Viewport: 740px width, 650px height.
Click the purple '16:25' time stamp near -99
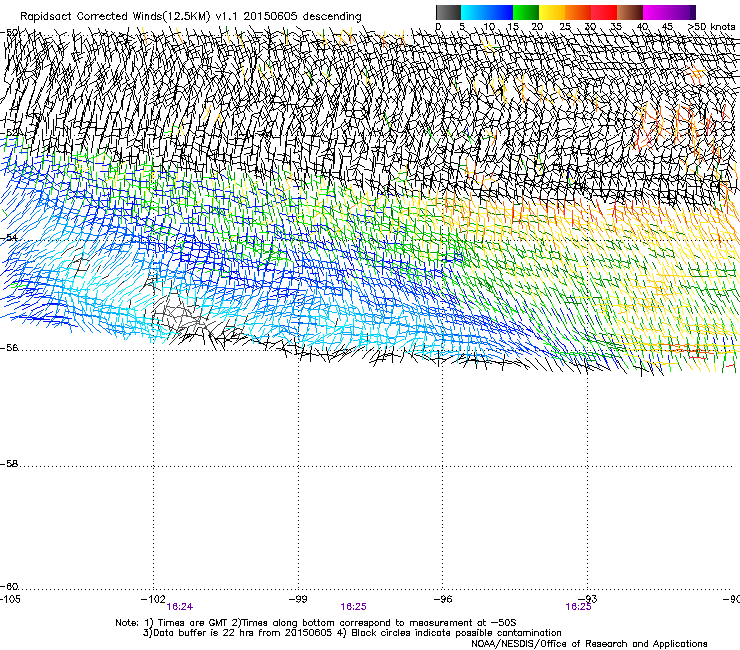(x=353, y=607)
